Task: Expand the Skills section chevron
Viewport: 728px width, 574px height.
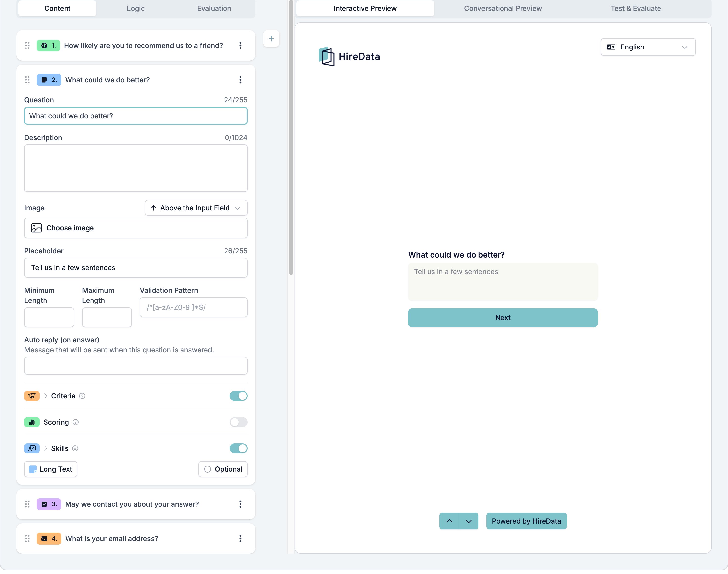Action: pyautogui.click(x=46, y=448)
